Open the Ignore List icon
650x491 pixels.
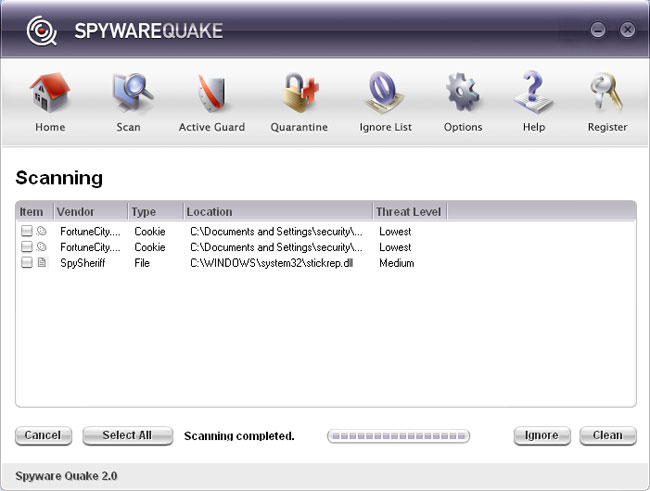[x=383, y=92]
